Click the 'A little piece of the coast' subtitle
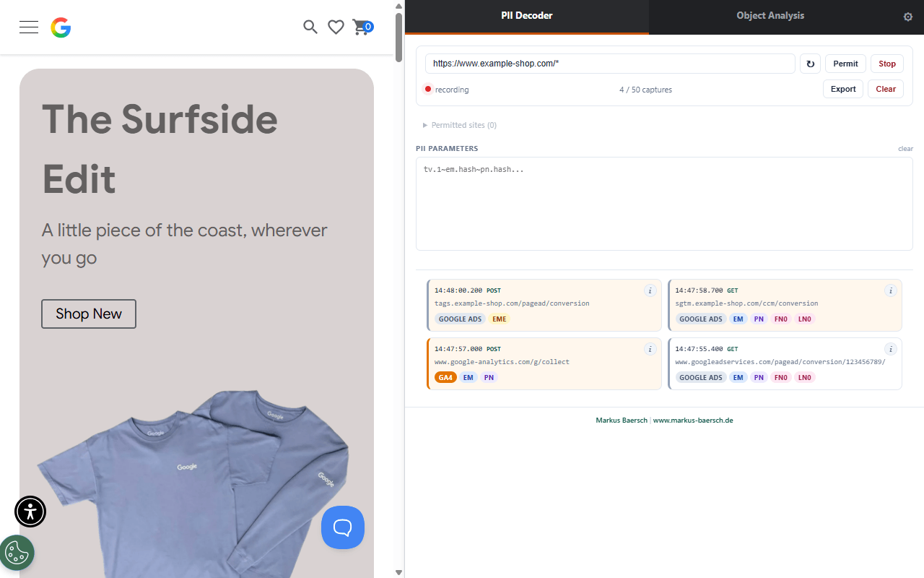The height and width of the screenshot is (578, 924). point(184,244)
